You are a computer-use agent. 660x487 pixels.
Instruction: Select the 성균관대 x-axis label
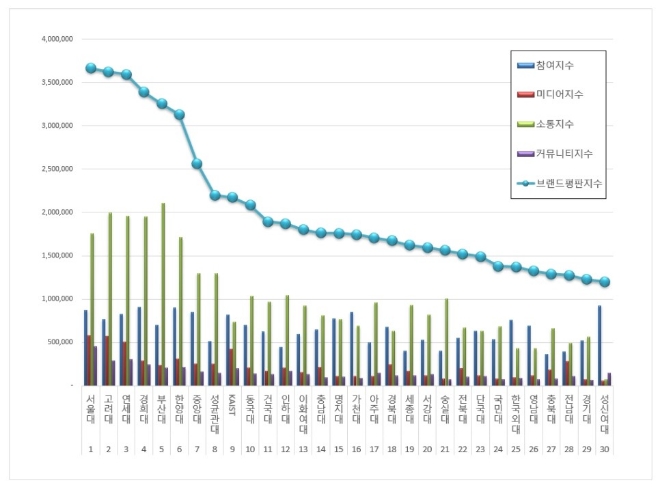[x=214, y=411]
